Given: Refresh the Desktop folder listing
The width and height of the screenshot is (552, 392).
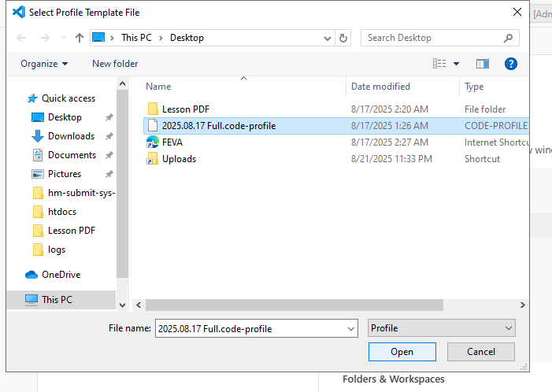Looking at the screenshot, I should click(343, 38).
